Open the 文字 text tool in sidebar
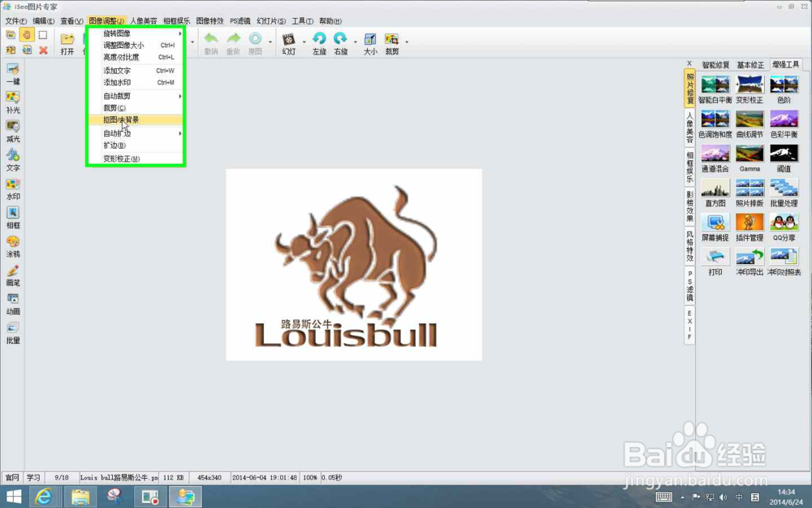The width and height of the screenshot is (812, 508). tap(13, 160)
